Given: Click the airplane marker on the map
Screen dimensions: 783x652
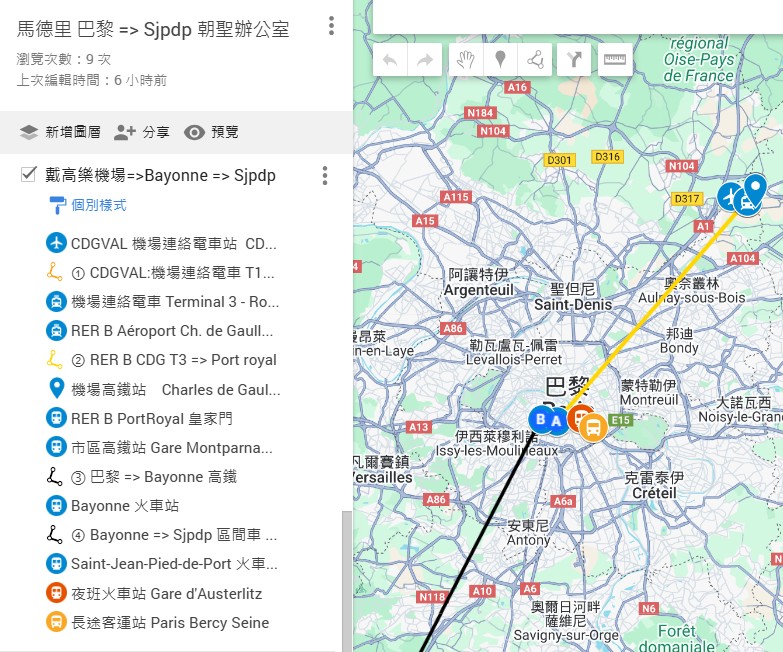Looking at the screenshot, I should 732,195.
